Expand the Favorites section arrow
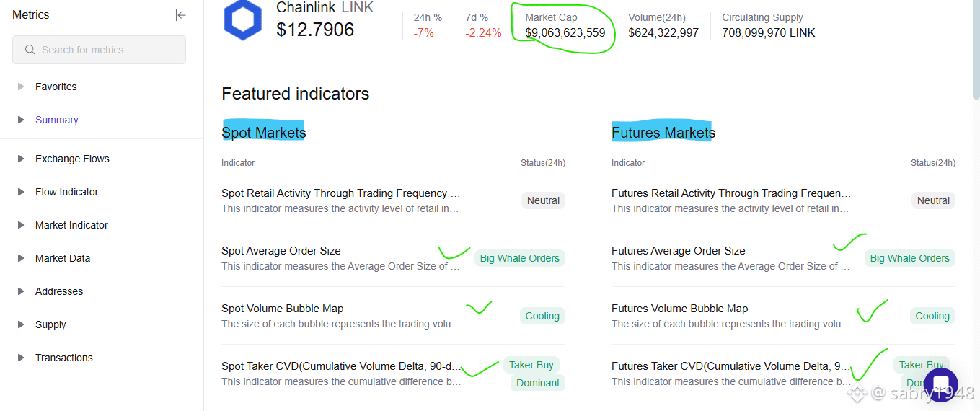Viewport: 980px width, 411px height. click(21, 87)
